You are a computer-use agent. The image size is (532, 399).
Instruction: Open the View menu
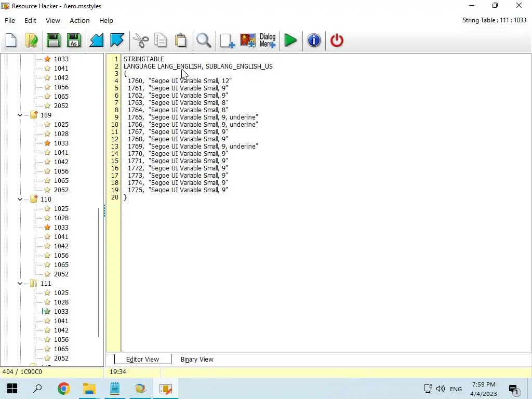(x=53, y=20)
